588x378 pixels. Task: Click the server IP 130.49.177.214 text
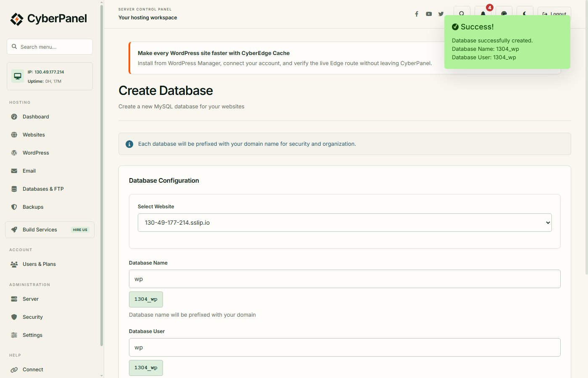coord(49,72)
